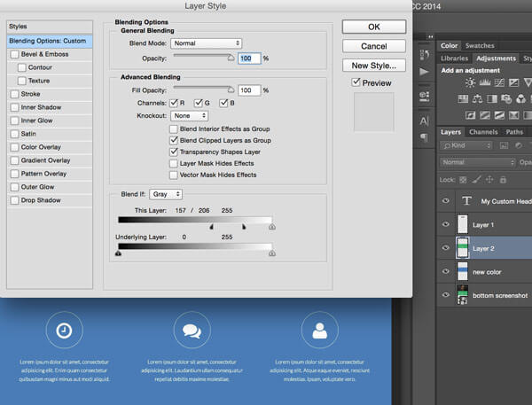Click the Cancel button
The image size is (532, 405).
pos(374,46)
